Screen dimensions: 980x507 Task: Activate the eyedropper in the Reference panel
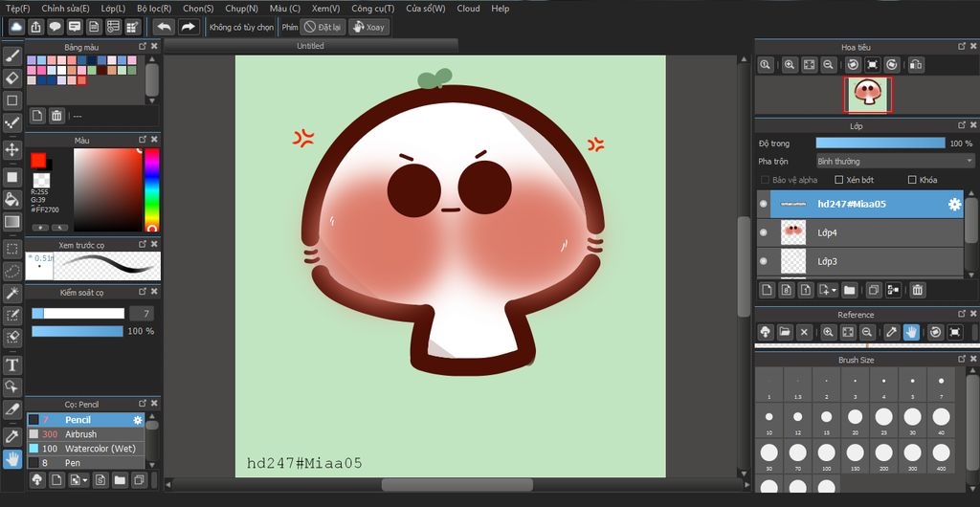(892, 332)
